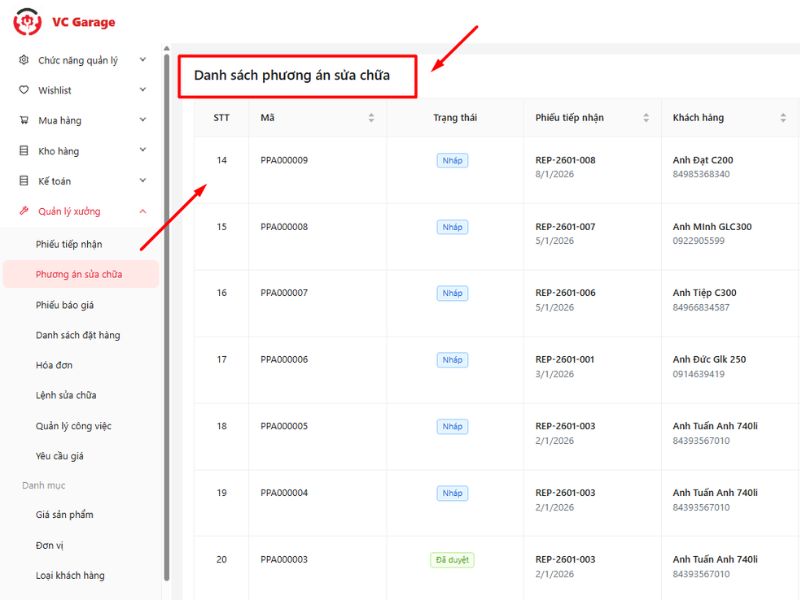Click the sidebar vertical scrollbar
The width and height of the screenshot is (800, 600).
(167, 300)
